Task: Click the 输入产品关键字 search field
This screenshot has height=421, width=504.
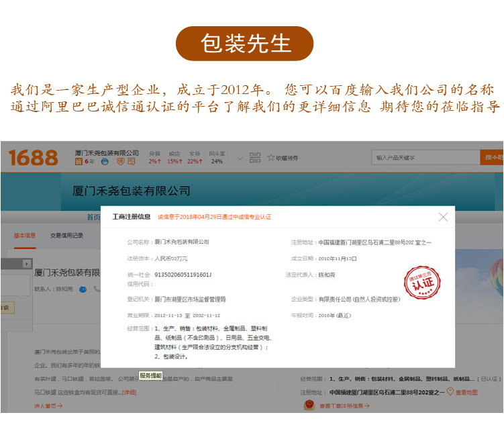Action: [x=425, y=158]
